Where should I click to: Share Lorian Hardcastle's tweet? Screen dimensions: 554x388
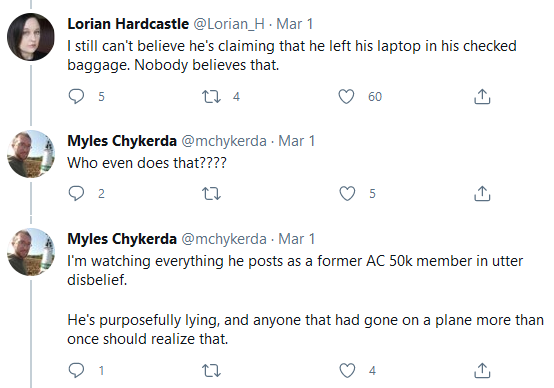pos(482,96)
